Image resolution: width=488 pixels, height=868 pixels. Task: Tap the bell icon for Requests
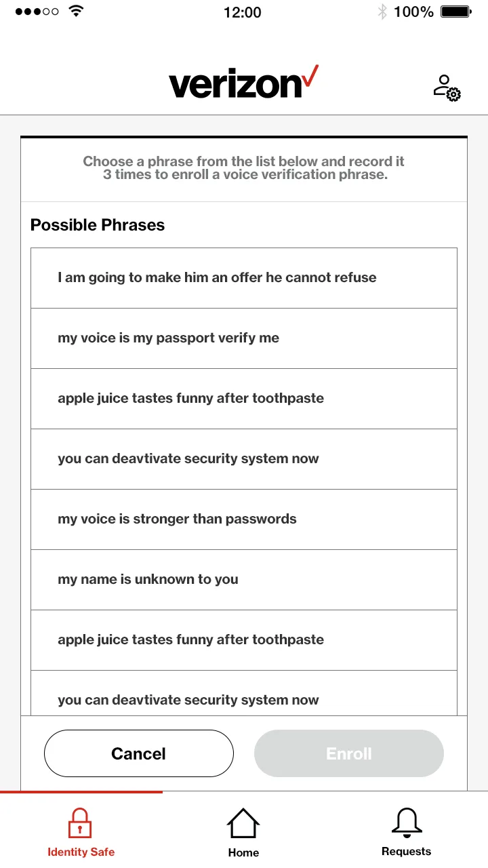coord(407,823)
